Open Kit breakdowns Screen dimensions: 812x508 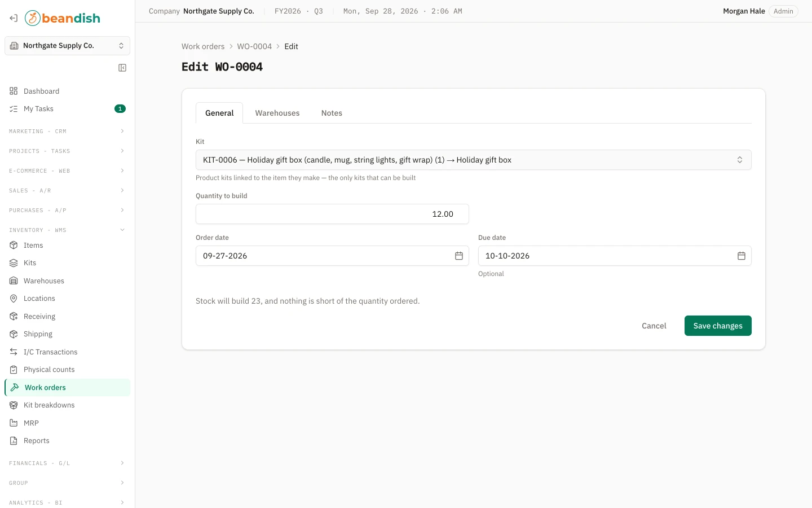click(x=67, y=405)
